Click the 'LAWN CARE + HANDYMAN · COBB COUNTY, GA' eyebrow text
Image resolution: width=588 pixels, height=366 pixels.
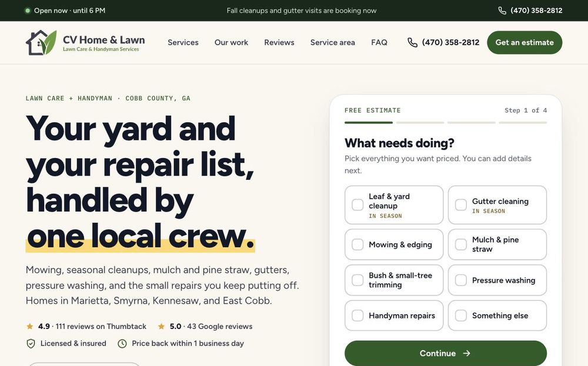coord(108,98)
